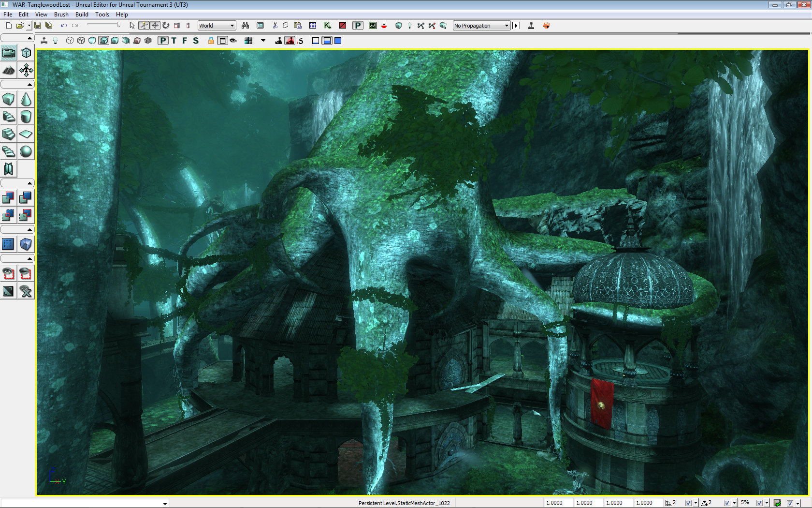Undo the last action
812x508 pixels.
click(64, 26)
